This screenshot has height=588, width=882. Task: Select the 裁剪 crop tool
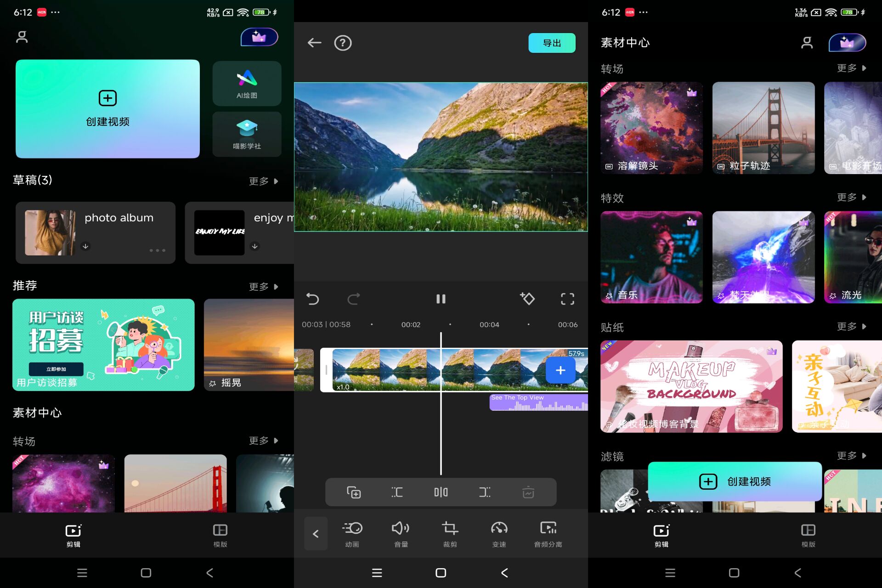(449, 534)
